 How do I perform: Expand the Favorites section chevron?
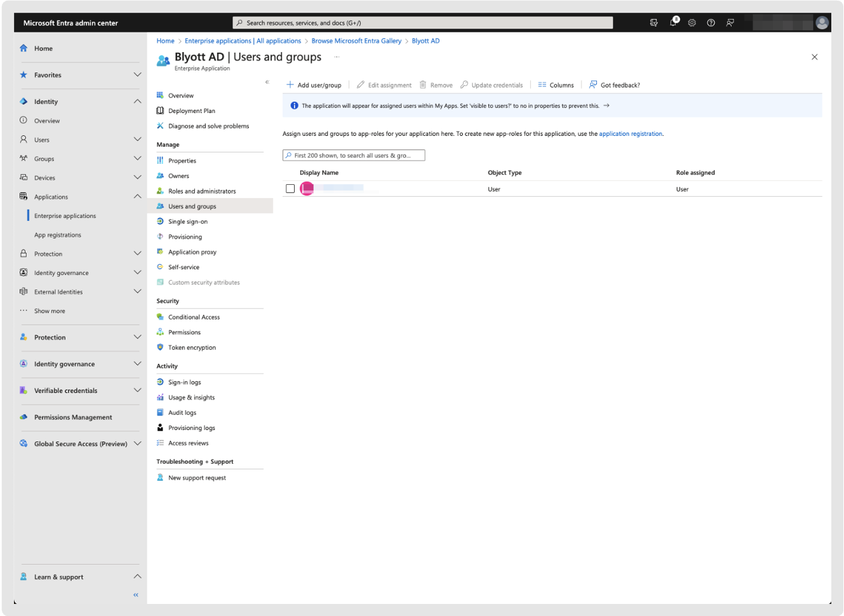click(137, 75)
